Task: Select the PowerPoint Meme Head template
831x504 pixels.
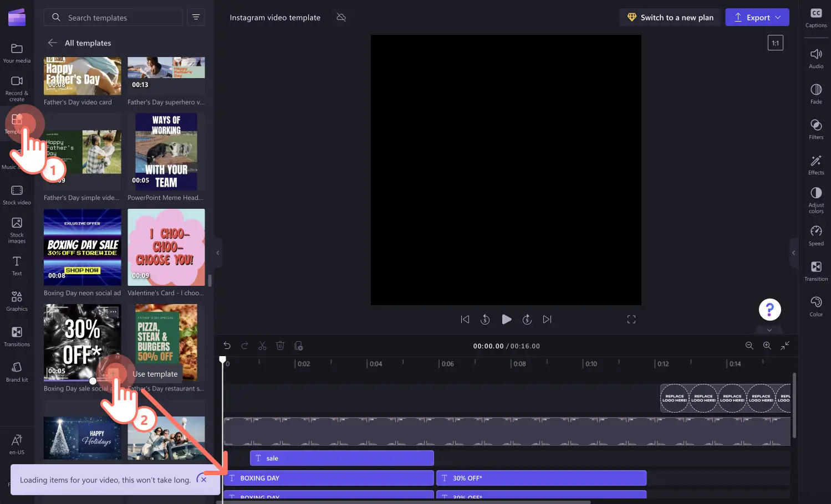Action: click(166, 152)
